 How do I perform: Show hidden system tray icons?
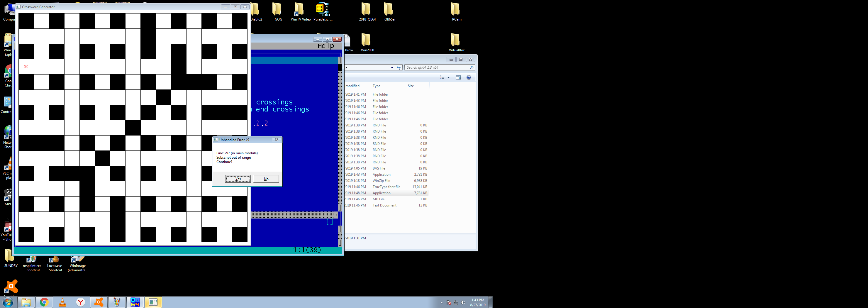[442, 303]
